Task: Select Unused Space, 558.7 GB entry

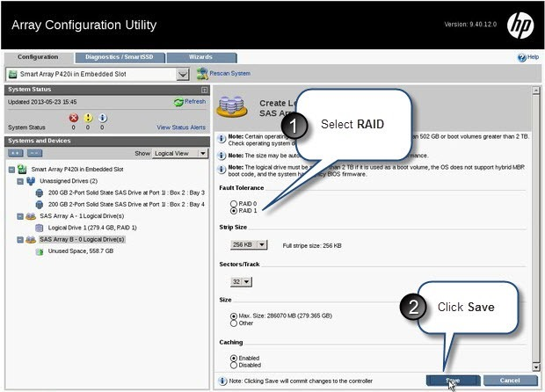Action: [x=81, y=250]
